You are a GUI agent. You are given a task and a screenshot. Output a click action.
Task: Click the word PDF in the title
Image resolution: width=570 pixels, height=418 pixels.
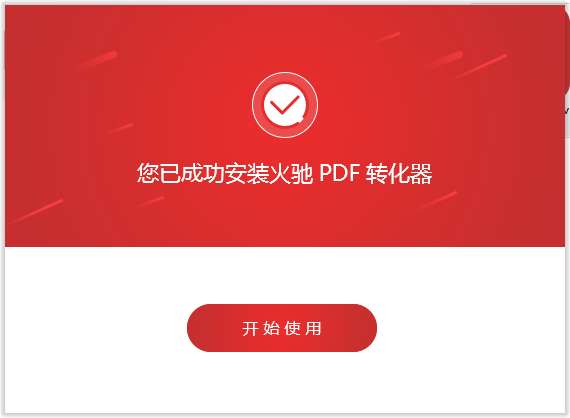point(340,173)
